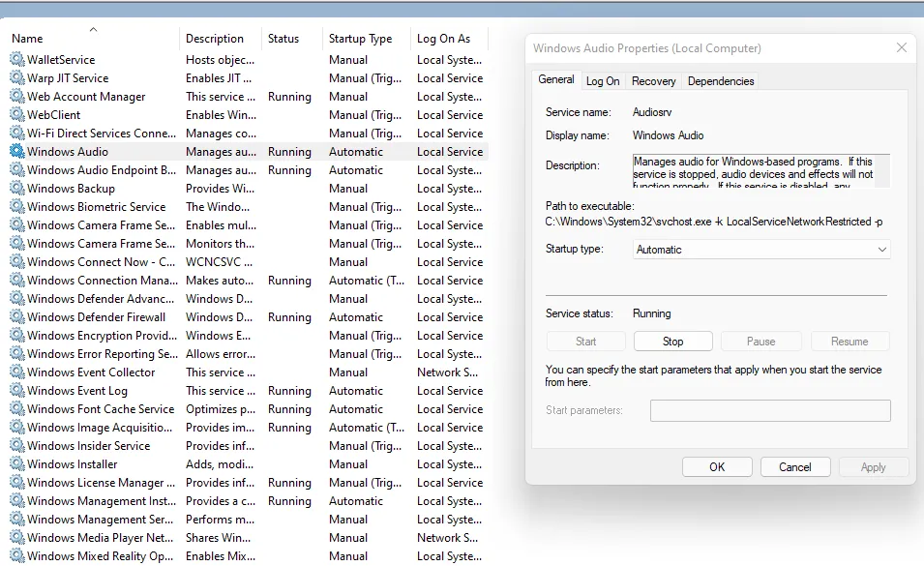This screenshot has width=924, height=566.
Task: Close the Windows Audio Properties dialog
Action: pyautogui.click(x=902, y=47)
